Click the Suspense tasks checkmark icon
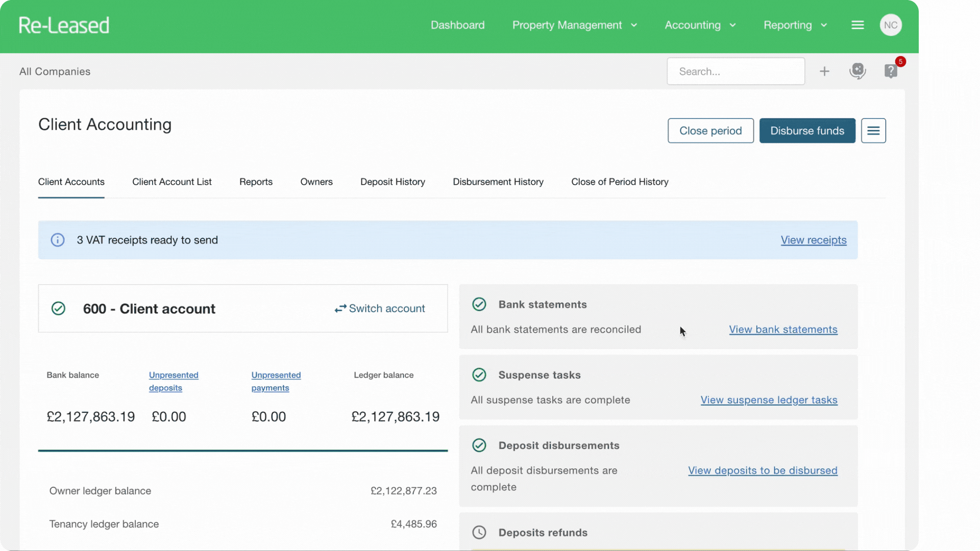 point(479,375)
